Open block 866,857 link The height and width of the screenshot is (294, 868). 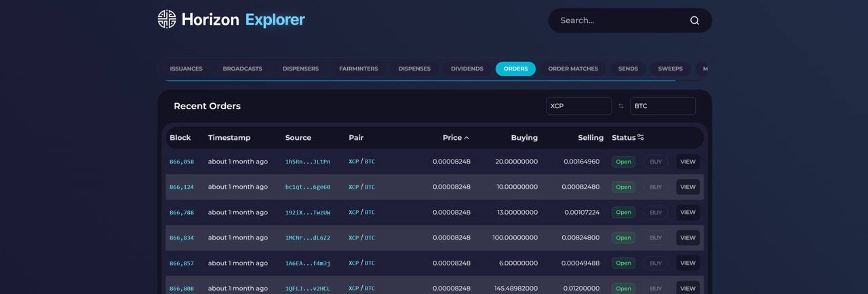[182, 263]
